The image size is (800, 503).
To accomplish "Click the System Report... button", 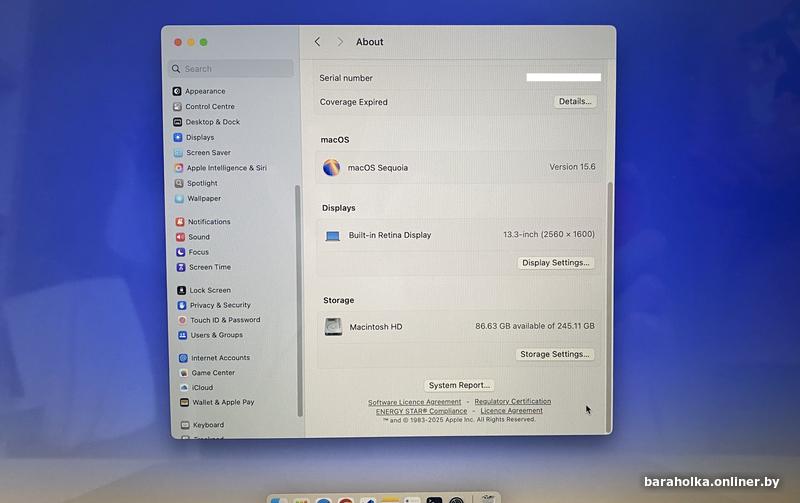I will click(459, 385).
